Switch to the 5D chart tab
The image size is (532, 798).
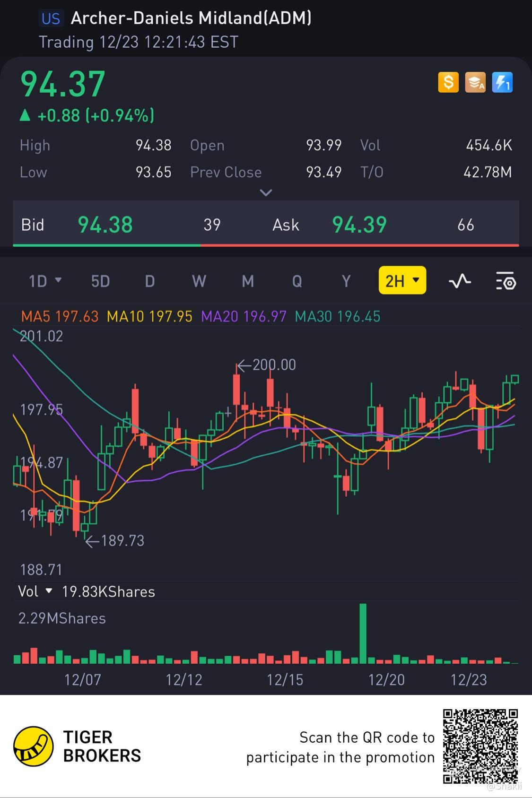click(x=100, y=281)
